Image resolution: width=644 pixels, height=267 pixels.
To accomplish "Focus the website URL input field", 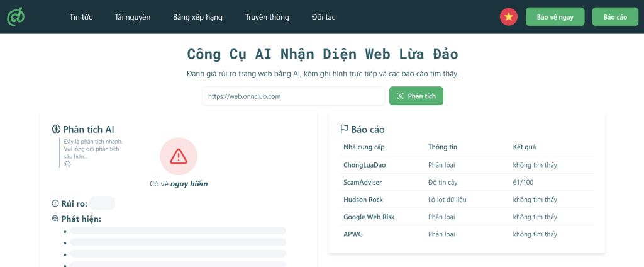I will (x=293, y=96).
